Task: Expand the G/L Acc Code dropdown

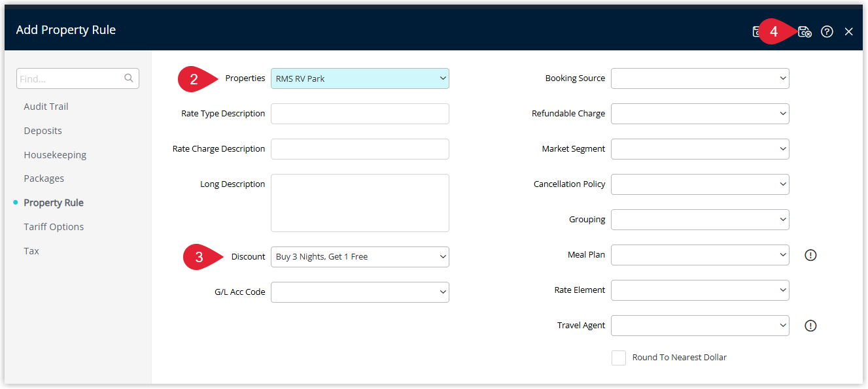Action: [x=360, y=292]
